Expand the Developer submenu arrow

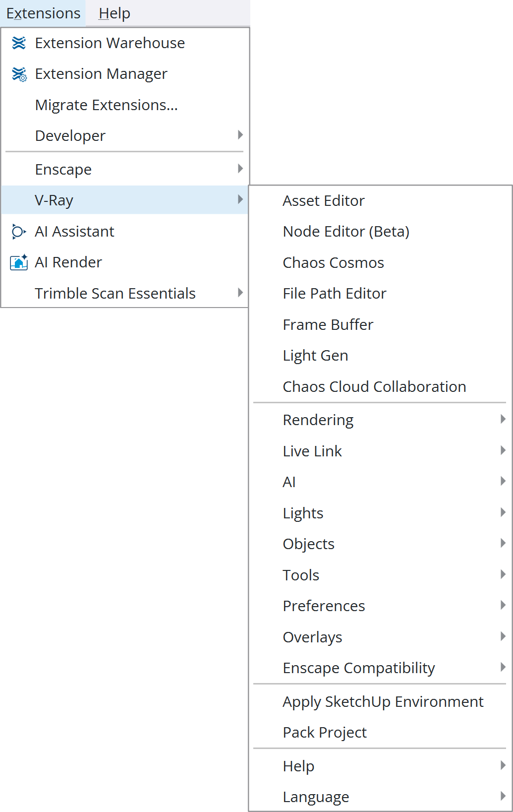click(240, 135)
